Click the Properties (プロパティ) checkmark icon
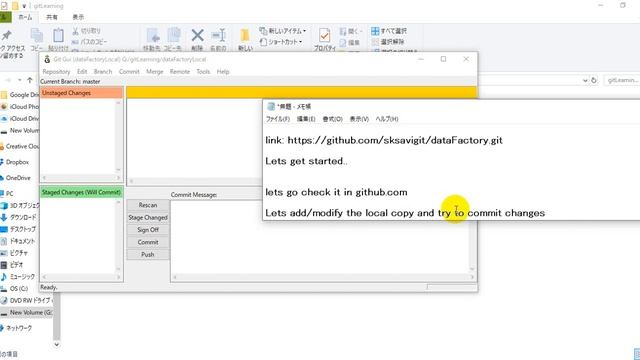 coord(324,36)
